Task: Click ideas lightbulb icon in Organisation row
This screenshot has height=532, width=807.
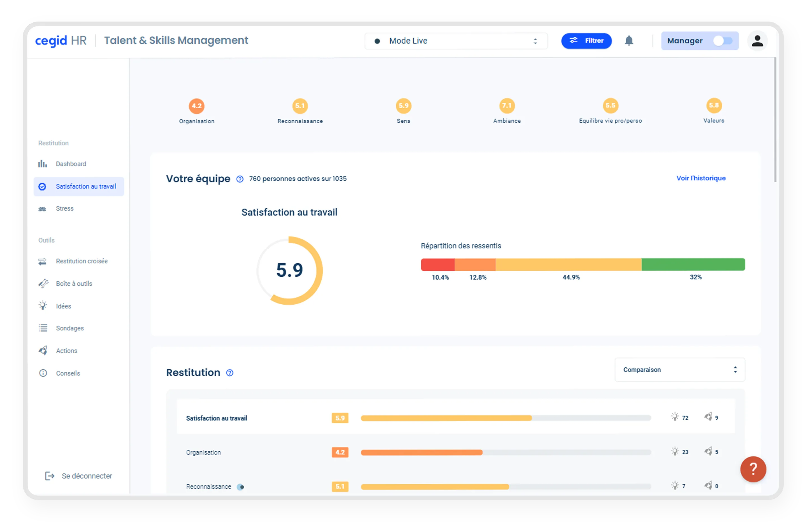Action: tap(674, 451)
